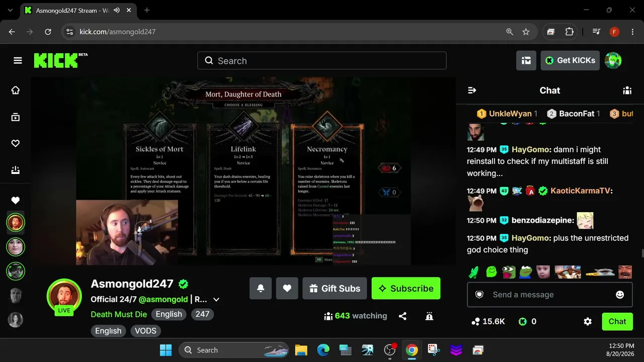The height and width of the screenshot is (362, 644).
Task: Toggle follow heart for Asmongold247
Action: (x=287, y=288)
